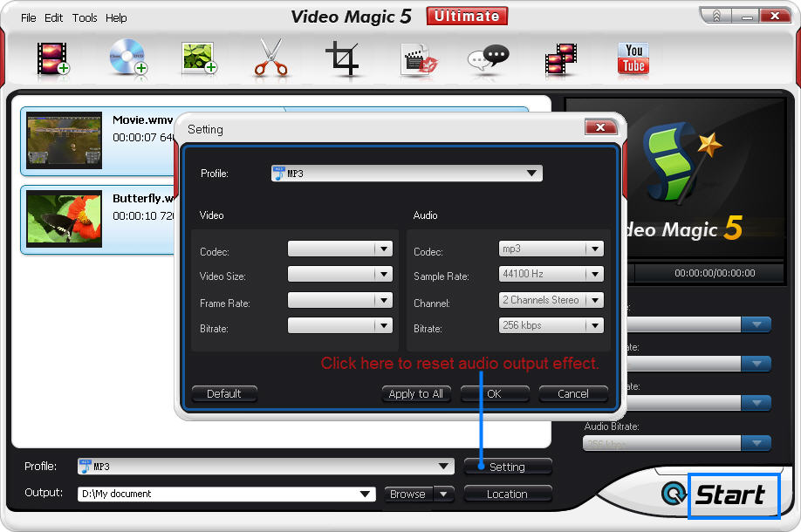The image size is (801, 532).
Task: Open the Tools menu
Action: pos(85,17)
